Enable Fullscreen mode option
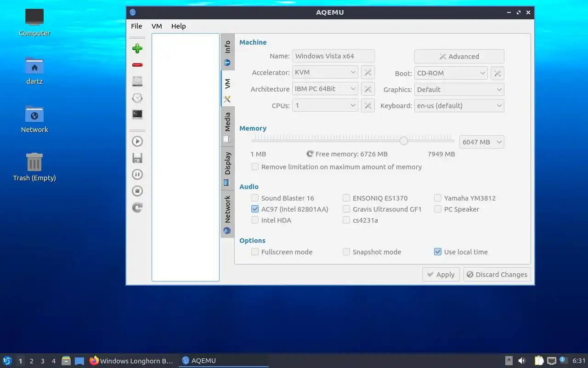 (x=282, y=252)
